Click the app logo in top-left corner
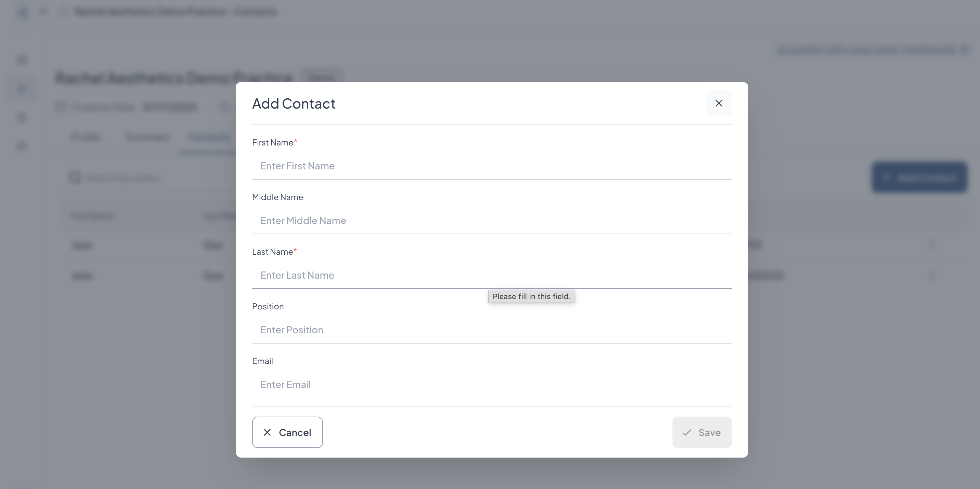This screenshot has height=489, width=980. (x=23, y=12)
